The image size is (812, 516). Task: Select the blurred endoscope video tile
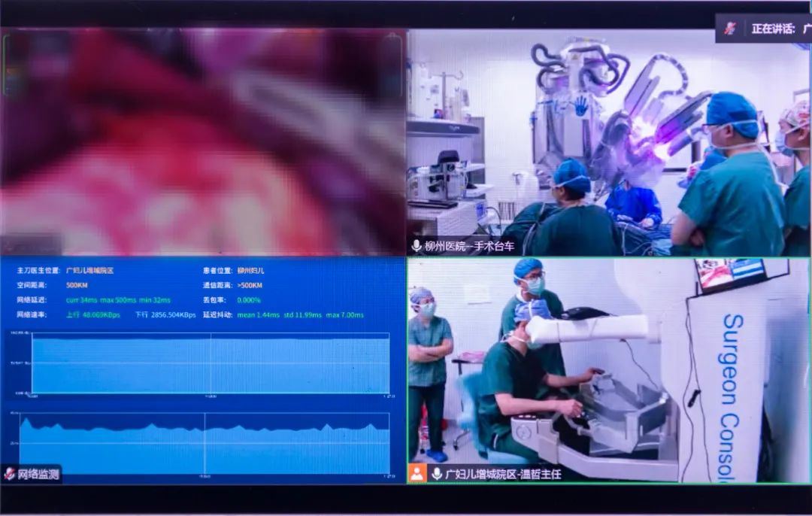[x=203, y=143]
